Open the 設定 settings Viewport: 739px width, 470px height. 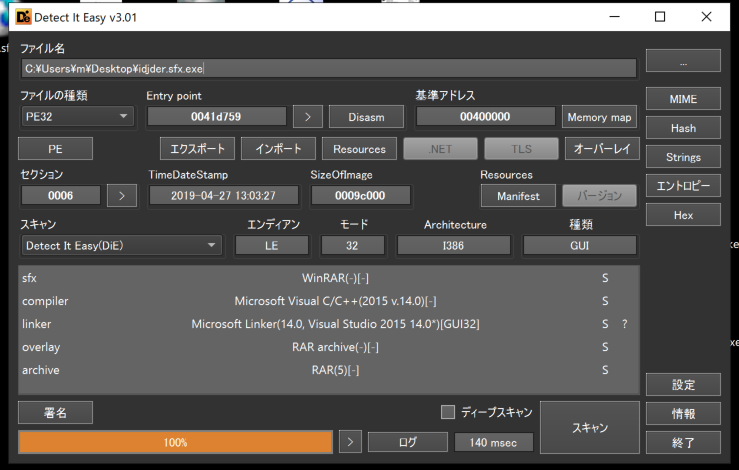[683, 385]
